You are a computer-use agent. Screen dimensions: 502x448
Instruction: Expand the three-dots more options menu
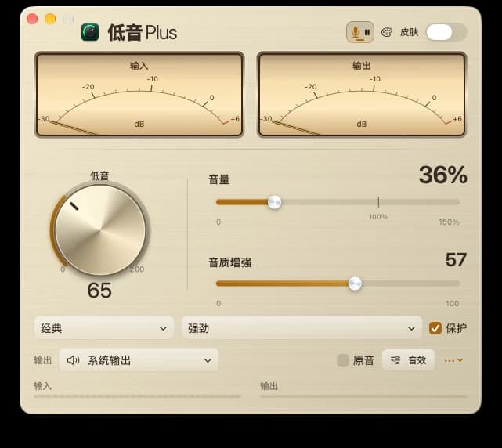tap(453, 360)
